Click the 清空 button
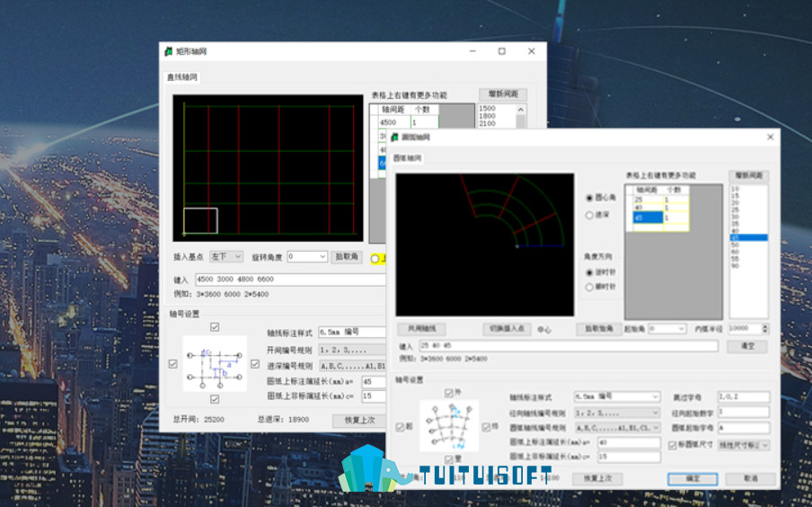Image resolution: width=812 pixels, height=507 pixels. point(747,346)
